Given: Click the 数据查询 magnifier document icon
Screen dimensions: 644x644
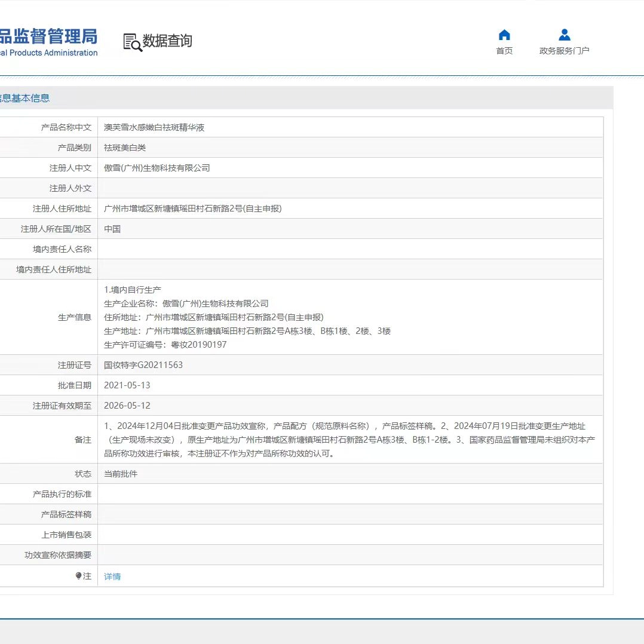Looking at the screenshot, I should [133, 42].
